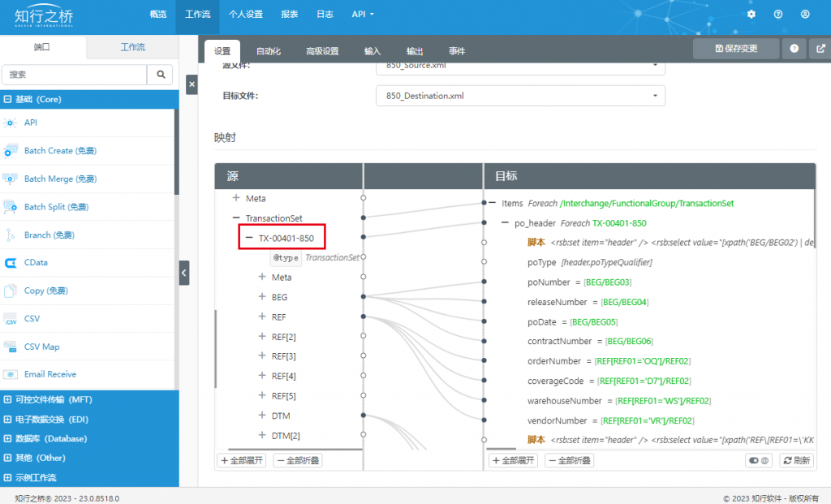Viewport: 831px width, 504px height.
Task: Open the API menu in top navigation
Action: point(363,15)
